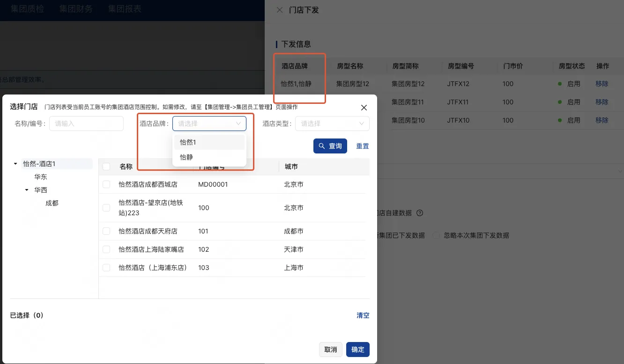Click the JTFX12 room code cell
The image size is (624, 364).
[x=458, y=84]
